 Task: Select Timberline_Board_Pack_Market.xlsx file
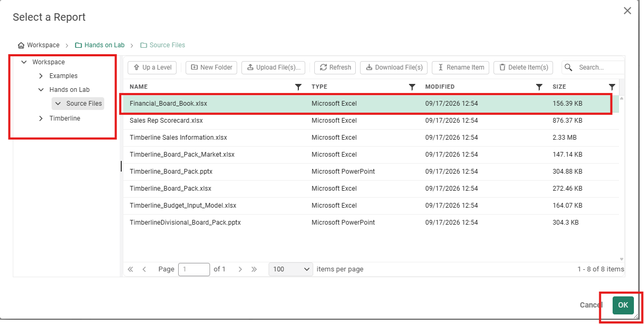(371, 155)
